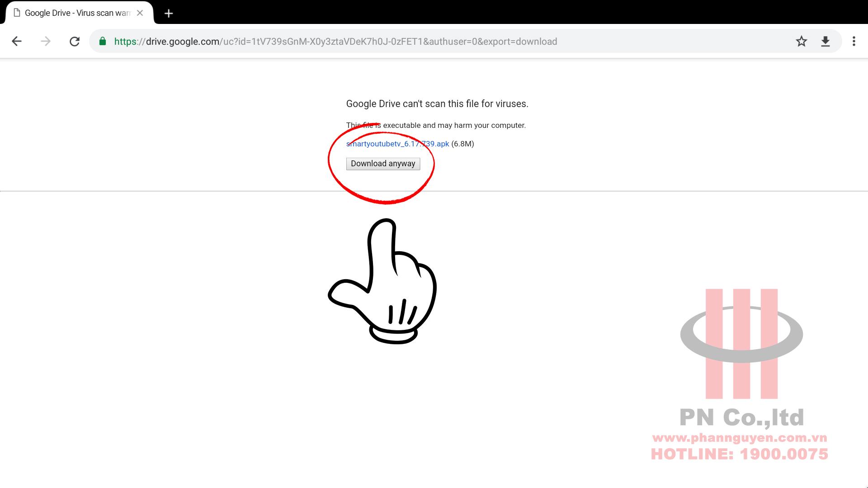Open the smartyoutubetv_6.17.739.apk link
The height and width of the screenshot is (488, 868).
(x=397, y=144)
